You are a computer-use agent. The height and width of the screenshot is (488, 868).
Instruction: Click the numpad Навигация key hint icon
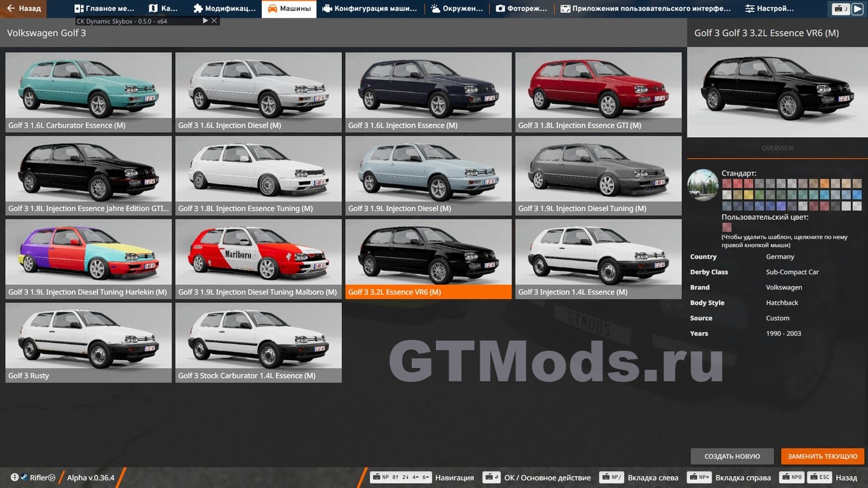click(400, 477)
